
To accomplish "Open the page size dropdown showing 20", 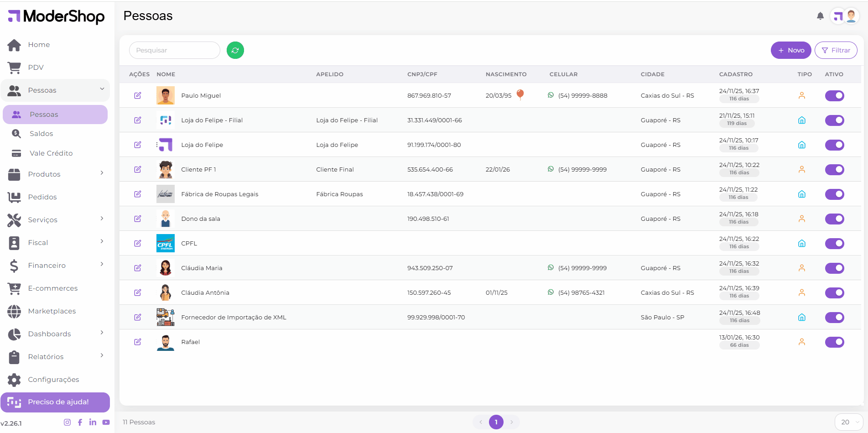I will [x=848, y=422].
